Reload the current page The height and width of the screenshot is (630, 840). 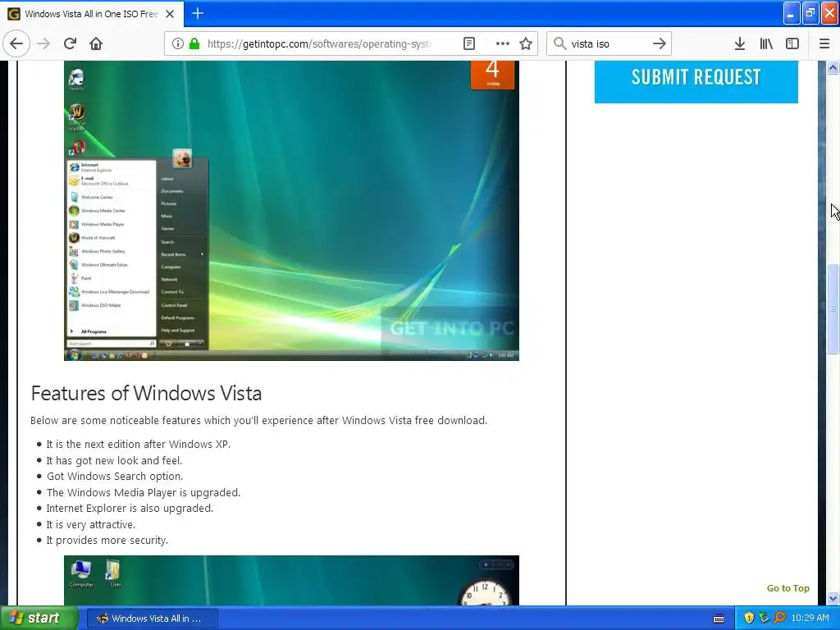coord(70,43)
